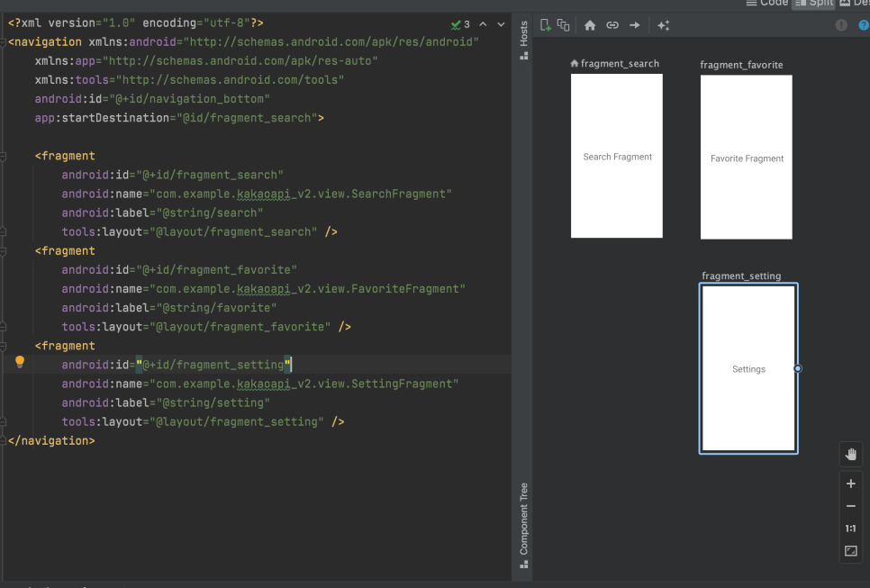This screenshot has width=870, height=588.
Task: Click android:id fragment_search line
Action: pyautogui.click(x=173, y=176)
